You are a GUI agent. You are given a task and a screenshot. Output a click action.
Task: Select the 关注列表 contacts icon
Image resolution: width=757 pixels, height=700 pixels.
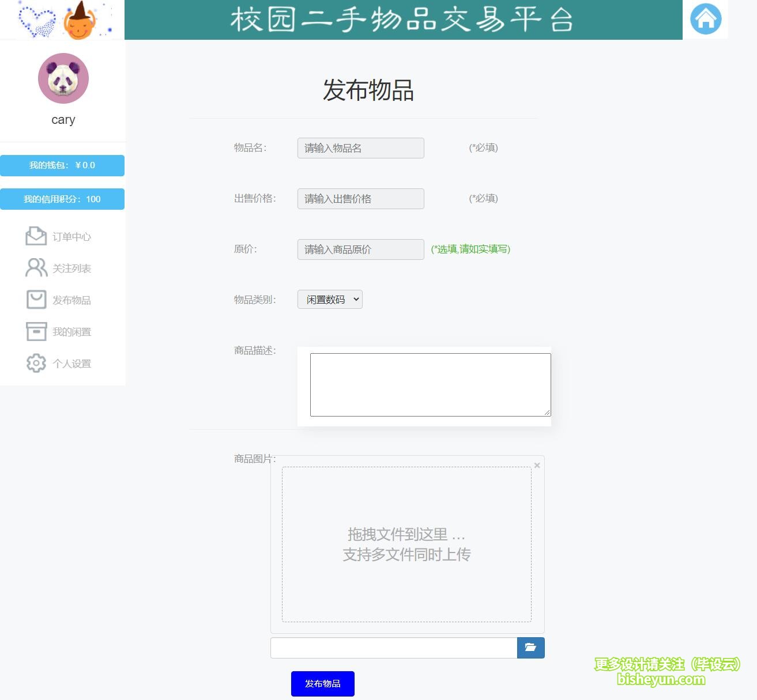coord(36,267)
